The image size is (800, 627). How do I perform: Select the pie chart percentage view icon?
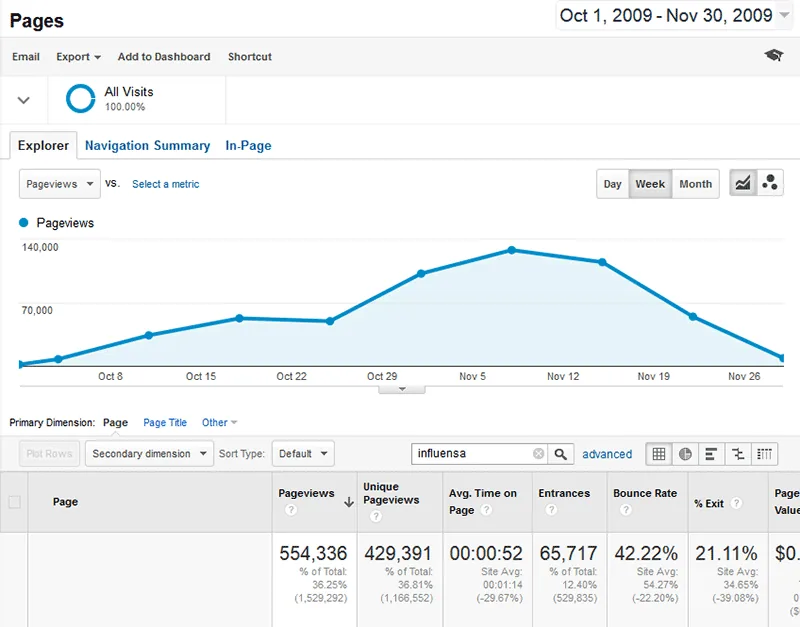(685, 454)
